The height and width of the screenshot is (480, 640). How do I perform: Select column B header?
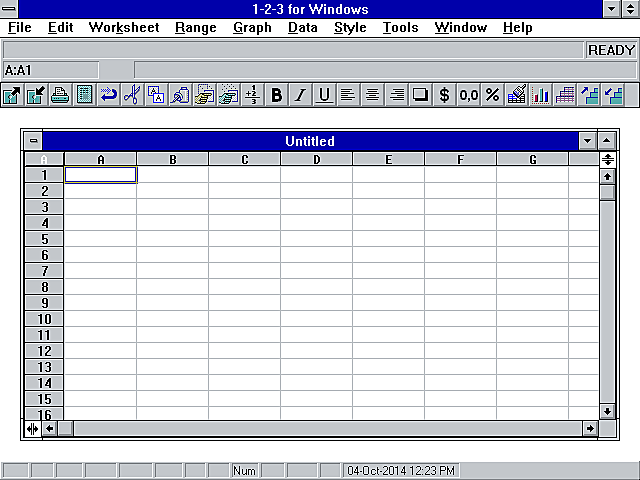tap(173, 159)
